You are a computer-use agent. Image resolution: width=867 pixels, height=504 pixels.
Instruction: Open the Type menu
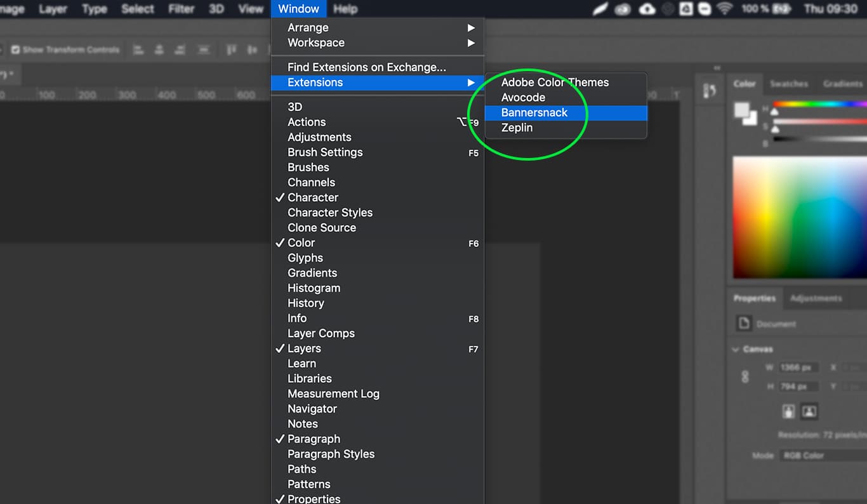pos(95,9)
